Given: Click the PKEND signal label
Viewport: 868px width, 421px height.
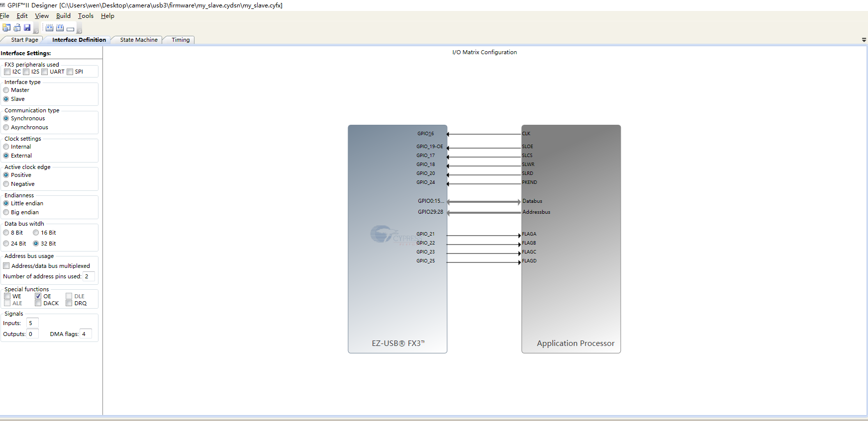Looking at the screenshot, I should tap(530, 182).
